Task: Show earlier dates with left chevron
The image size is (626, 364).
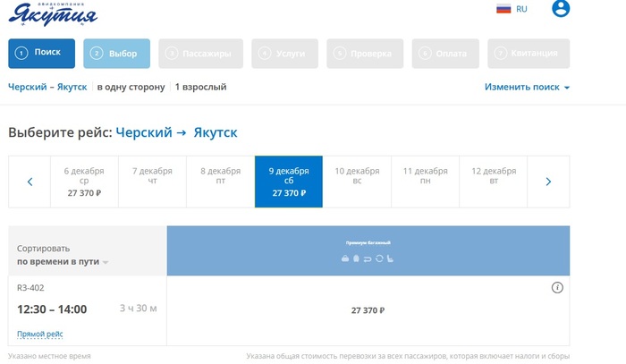Action: (x=30, y=182)
